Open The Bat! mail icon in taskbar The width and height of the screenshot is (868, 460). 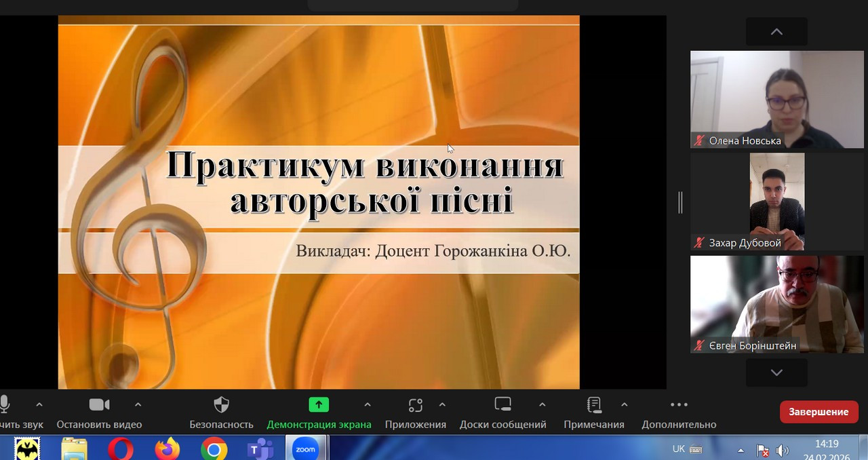tap(28, 448)
